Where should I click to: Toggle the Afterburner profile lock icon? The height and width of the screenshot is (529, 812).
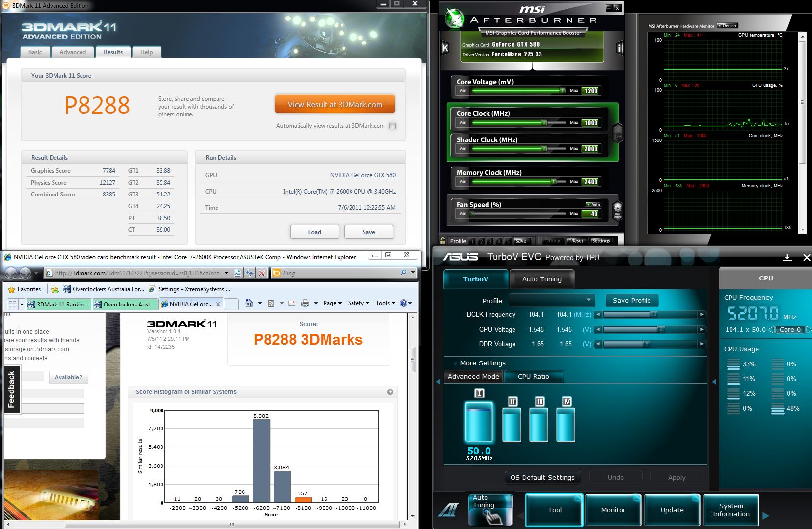coord(443,241)
